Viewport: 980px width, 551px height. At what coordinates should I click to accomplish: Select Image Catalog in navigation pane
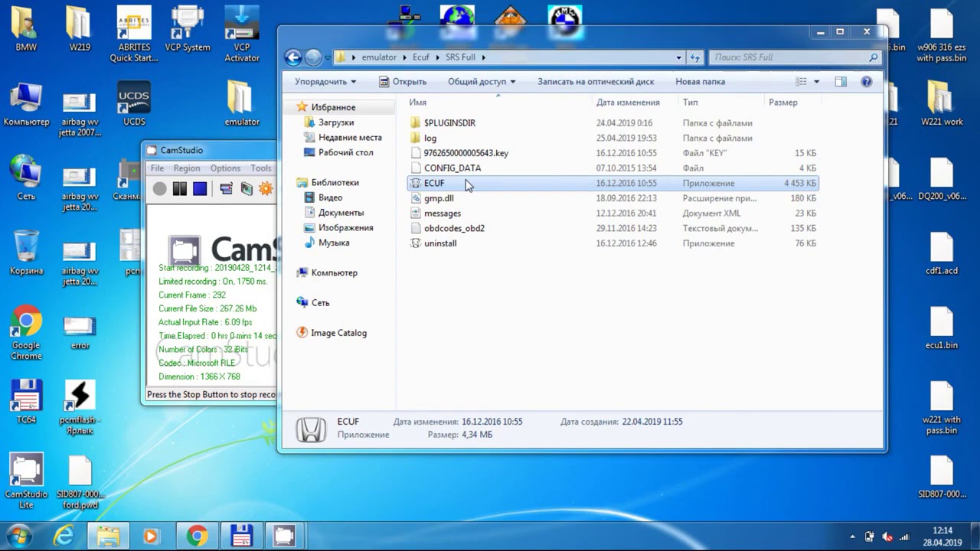pyautogui.click(x=338, y=333)
